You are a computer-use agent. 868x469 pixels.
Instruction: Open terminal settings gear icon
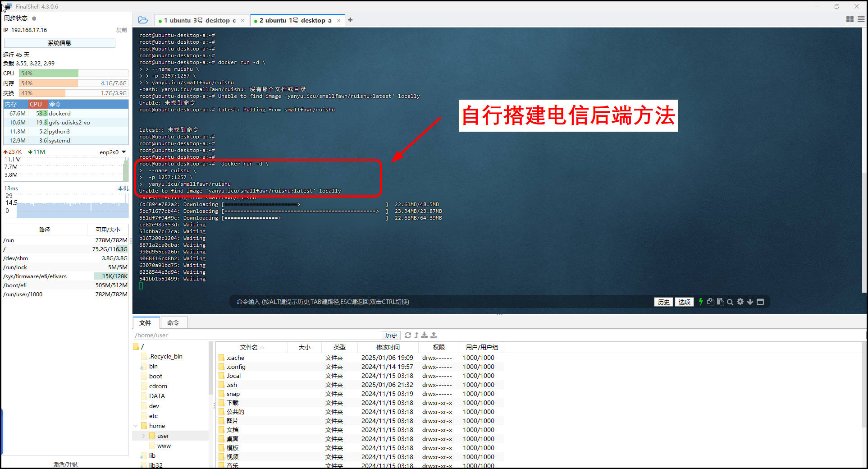coord(740,302)
